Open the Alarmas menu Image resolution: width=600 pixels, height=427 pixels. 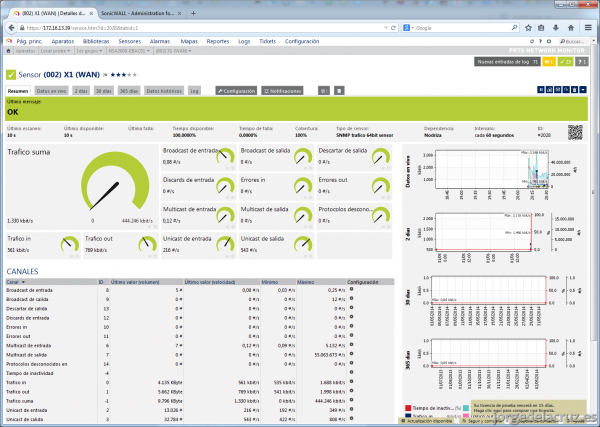[160, 41]
